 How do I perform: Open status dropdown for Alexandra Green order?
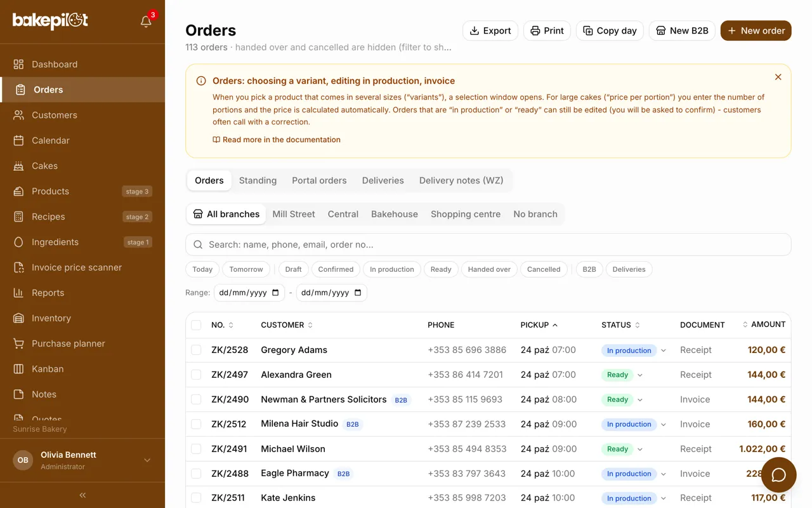click(x=640, y=375)
